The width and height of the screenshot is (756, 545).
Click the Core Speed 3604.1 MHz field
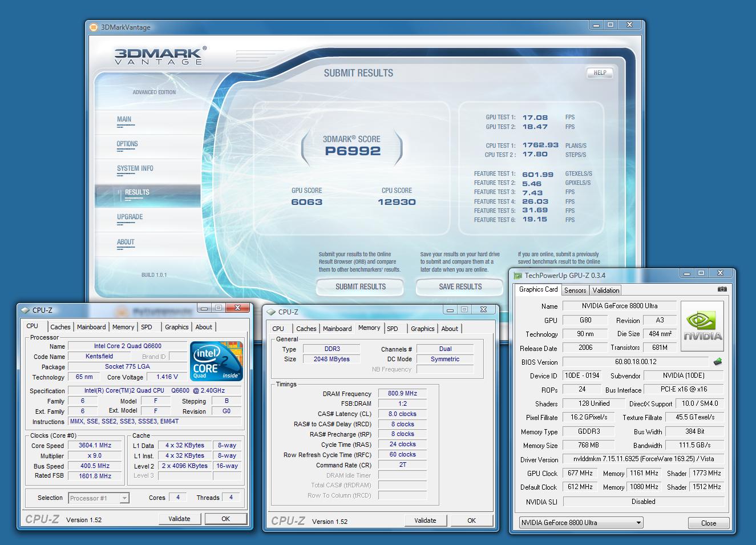point(95,445)
